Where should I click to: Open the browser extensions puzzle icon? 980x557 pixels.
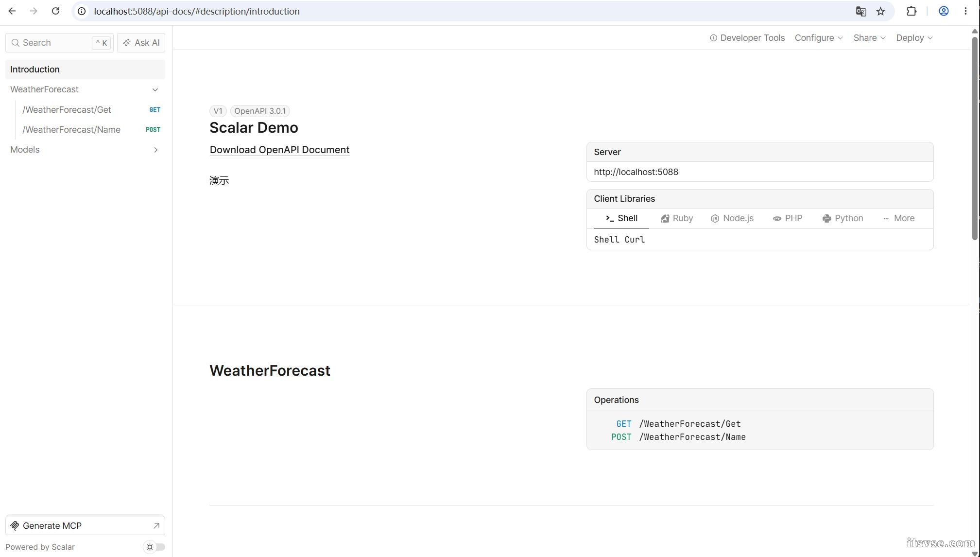pos(911,11)
